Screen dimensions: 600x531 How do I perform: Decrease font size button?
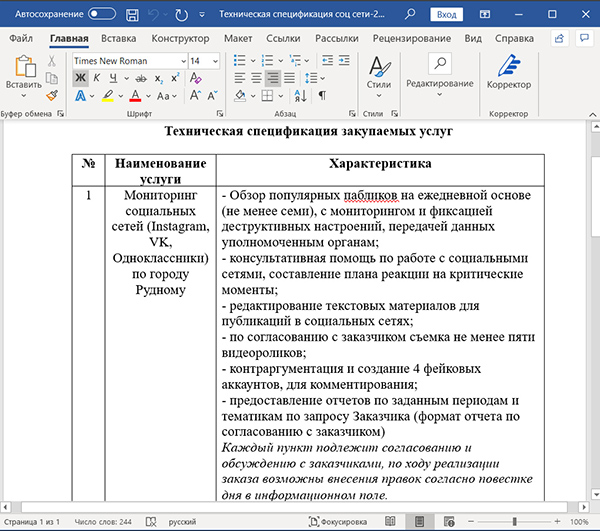pyautogui.click(x=212, y=95)
